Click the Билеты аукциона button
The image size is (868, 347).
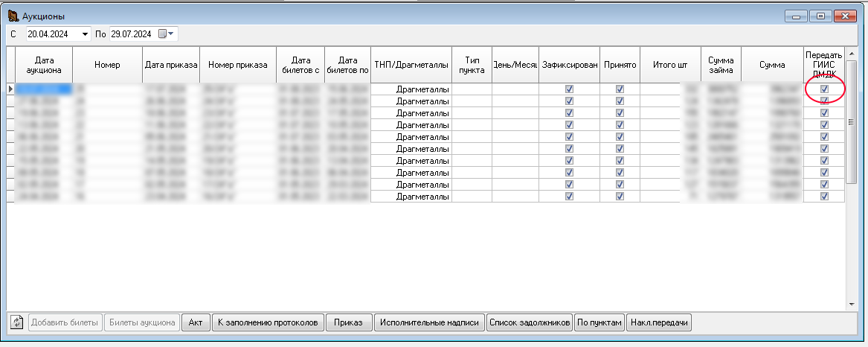pos(142,322)
